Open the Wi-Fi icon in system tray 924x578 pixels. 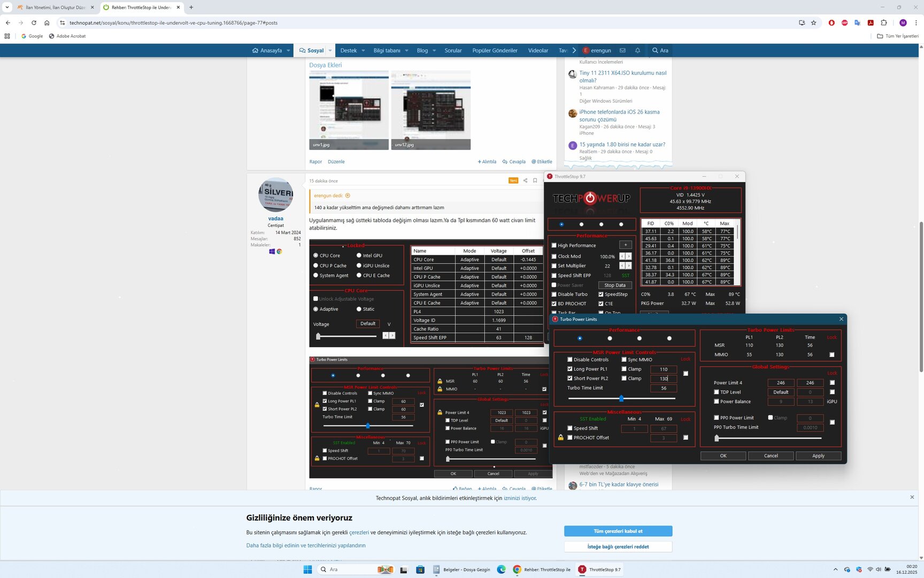click(x=870, y=569)
